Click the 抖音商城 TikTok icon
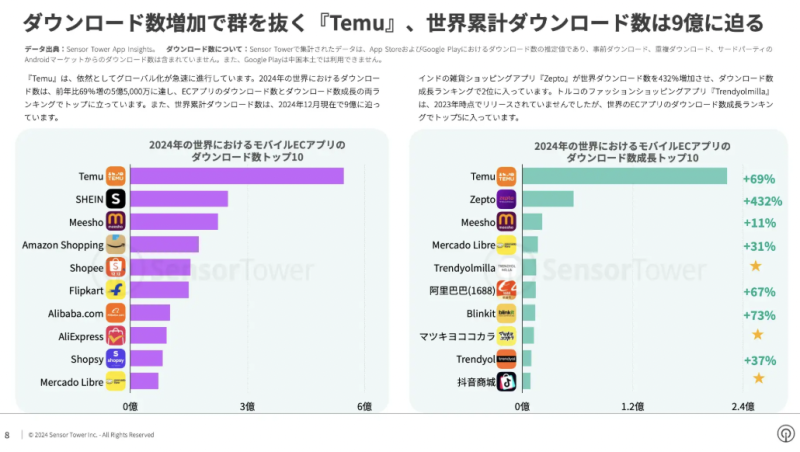The width and height of the screenshot is (800, 452). pos(506,381)
